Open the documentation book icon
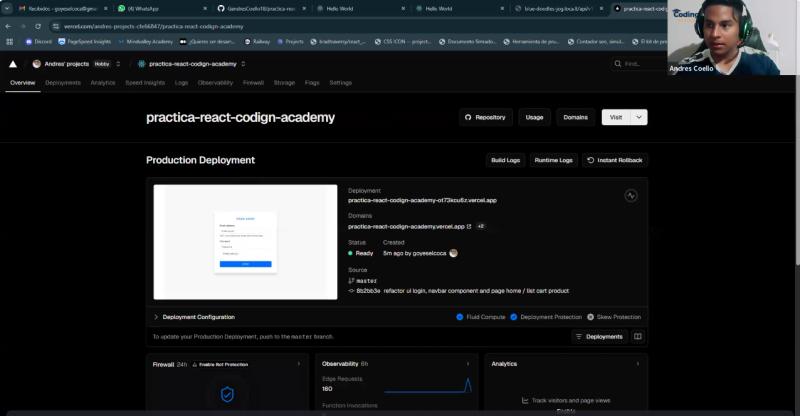The height and width of the screenshot is (416, 800). click(x=638, y=337)
